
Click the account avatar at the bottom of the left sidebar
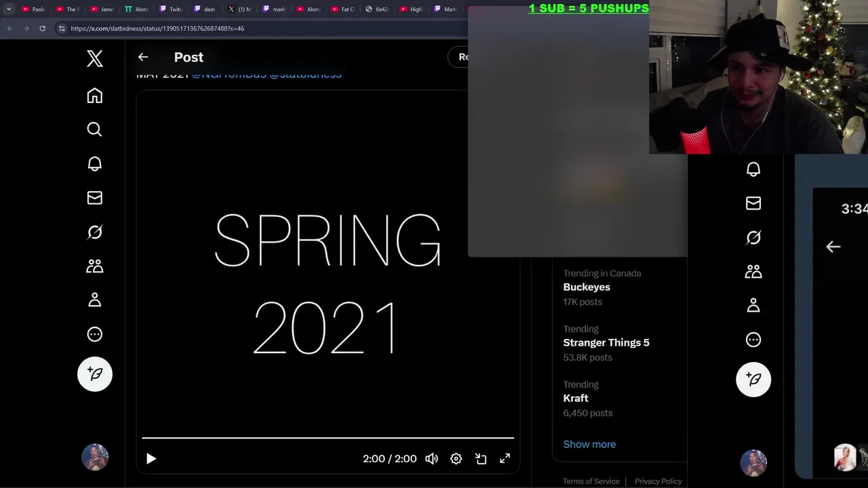coord(95,457)
